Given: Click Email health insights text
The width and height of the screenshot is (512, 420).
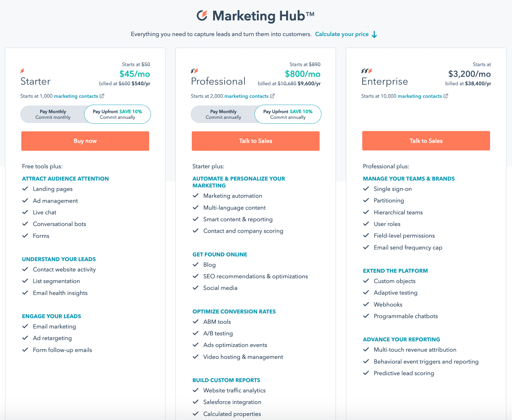Looking at the screenshot, I should tap(60, 293).
